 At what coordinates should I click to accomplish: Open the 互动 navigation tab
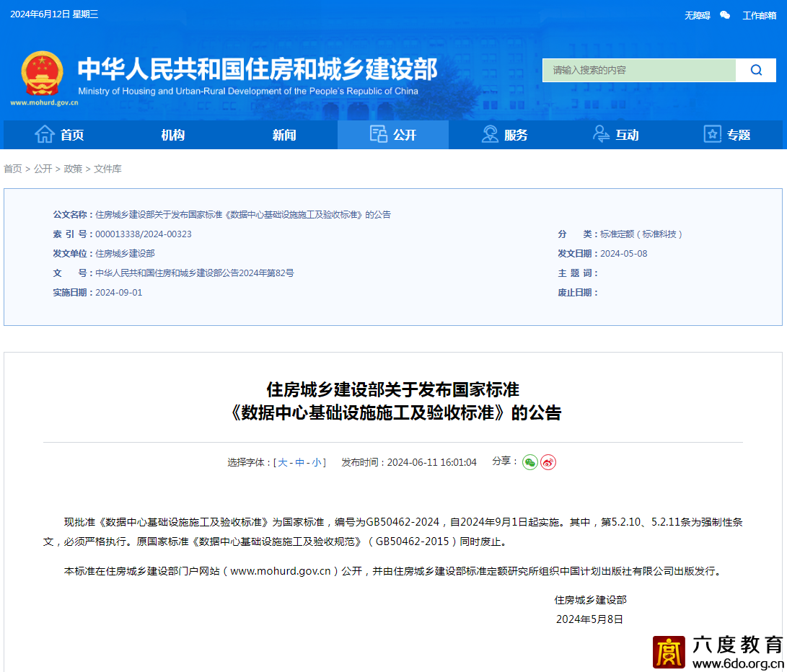(x=615, y=135)
